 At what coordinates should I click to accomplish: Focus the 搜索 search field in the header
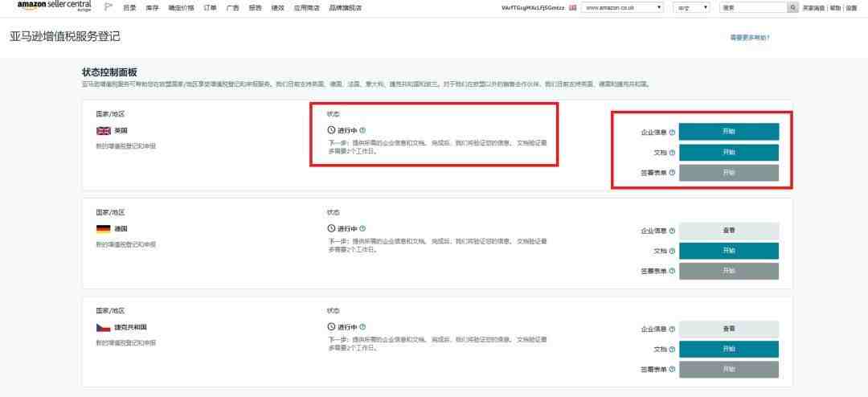click(x=753, y=8)
